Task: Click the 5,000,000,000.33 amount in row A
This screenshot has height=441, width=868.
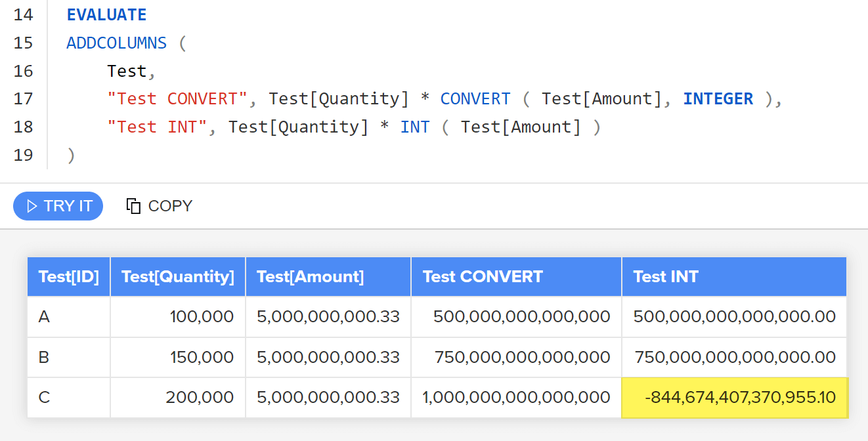Action: (328, 316)
